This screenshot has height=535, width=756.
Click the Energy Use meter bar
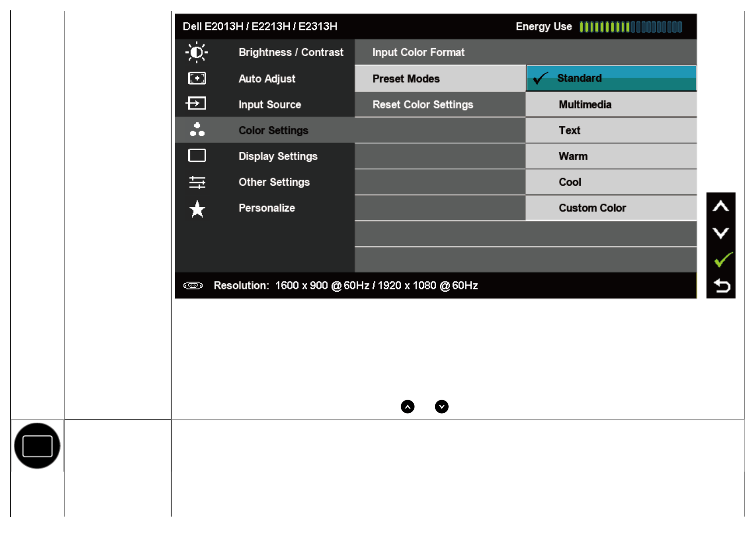coord(631,27)
